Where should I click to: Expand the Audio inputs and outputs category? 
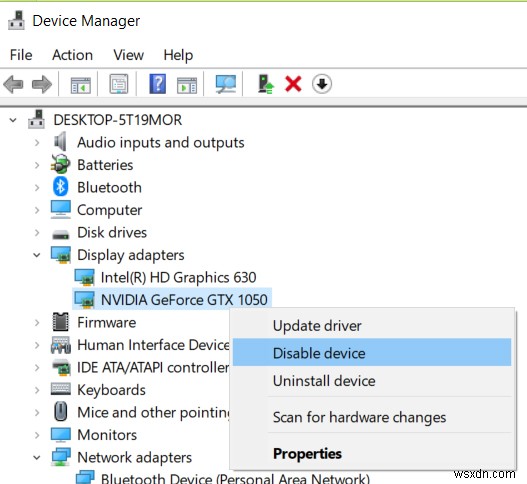[37, 143]
